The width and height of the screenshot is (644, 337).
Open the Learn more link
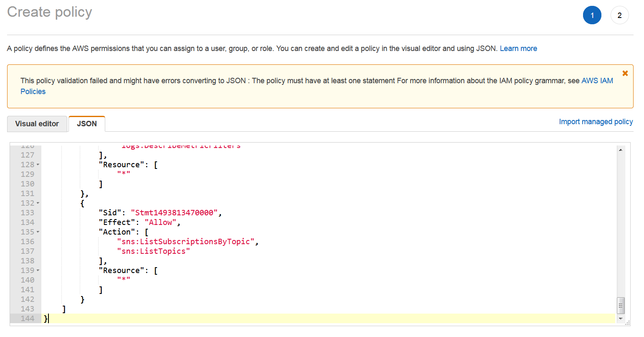(518, 48)
